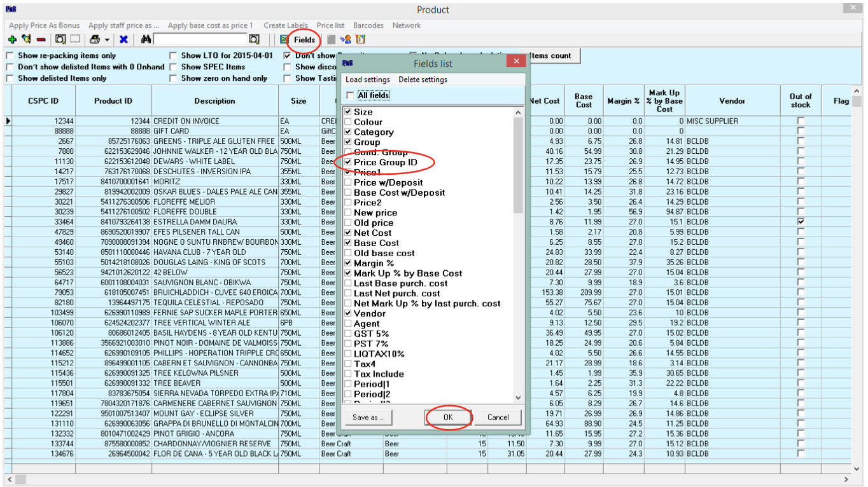Uncheck the Margin % checkbox
Image resolution: width=868 pixels, height=487 pixels.
(347, 263)
